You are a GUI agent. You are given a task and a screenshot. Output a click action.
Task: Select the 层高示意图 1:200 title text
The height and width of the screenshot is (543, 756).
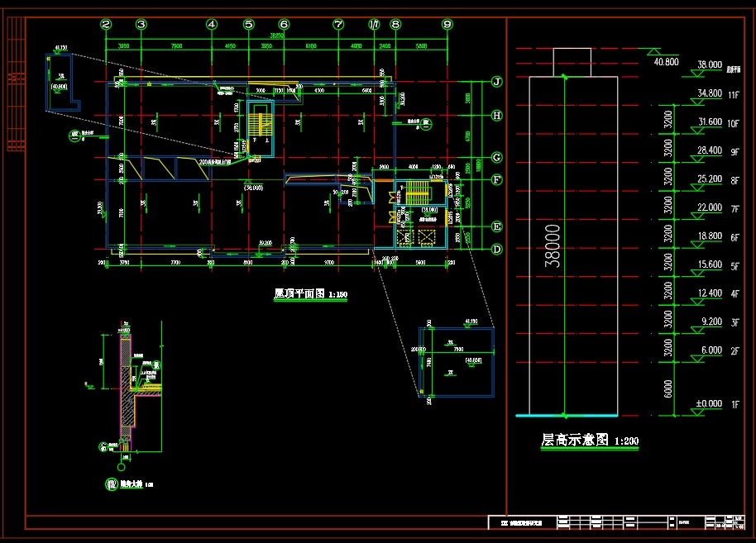click(x=590, y=440)
